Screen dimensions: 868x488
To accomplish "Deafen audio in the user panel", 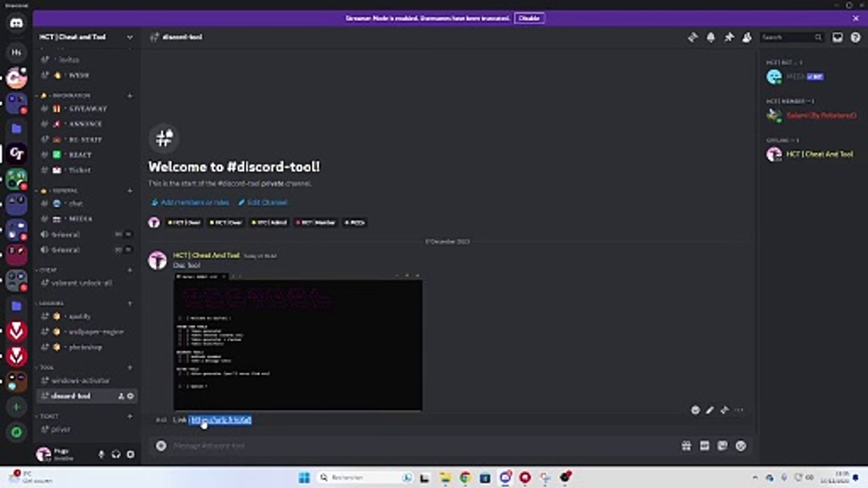I will pyautogui.click(x=116, y=455).
